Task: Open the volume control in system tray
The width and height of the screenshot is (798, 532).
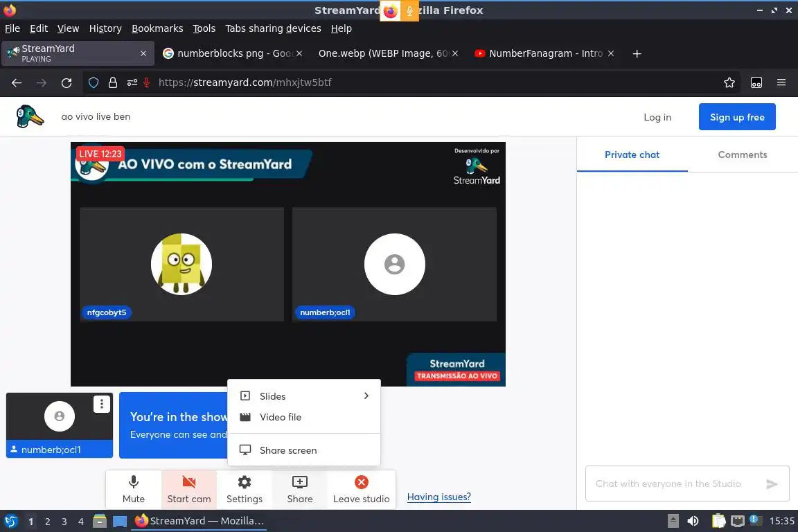Action: pyautogui.click(x=693, y=521)
